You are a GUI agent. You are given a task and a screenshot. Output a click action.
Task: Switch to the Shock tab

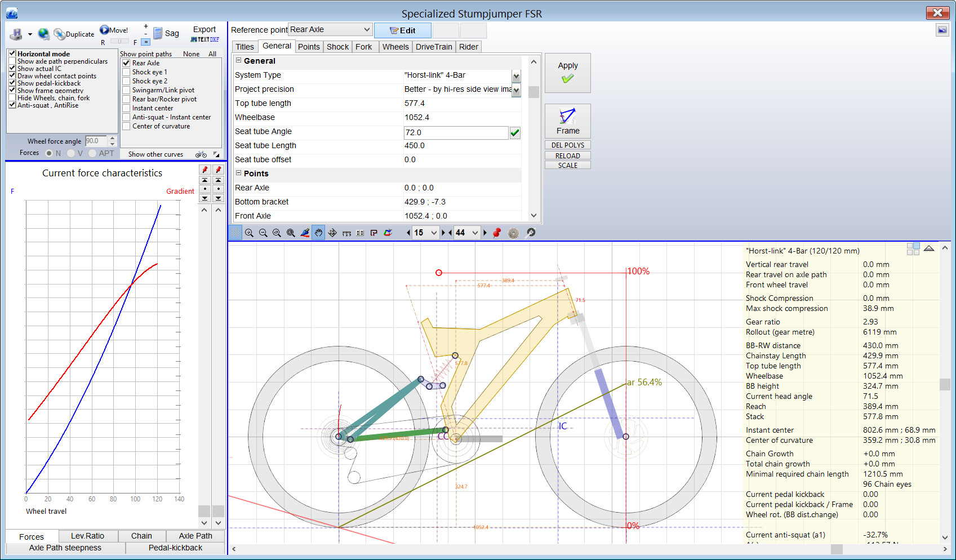click(337, 47)
